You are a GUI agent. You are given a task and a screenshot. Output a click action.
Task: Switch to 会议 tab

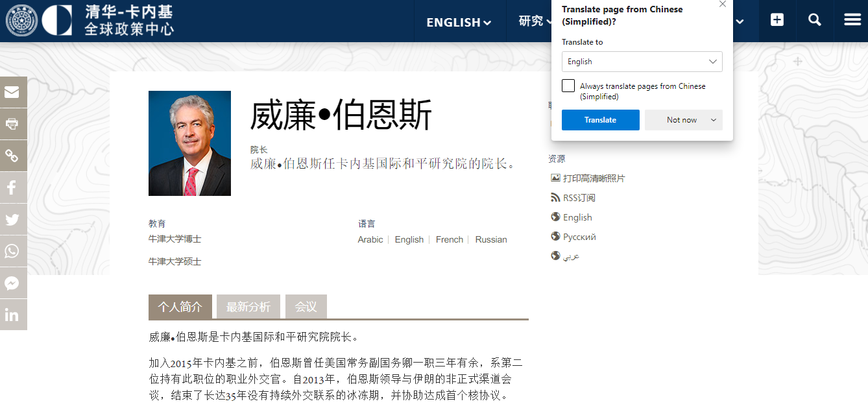click(306, 307)
